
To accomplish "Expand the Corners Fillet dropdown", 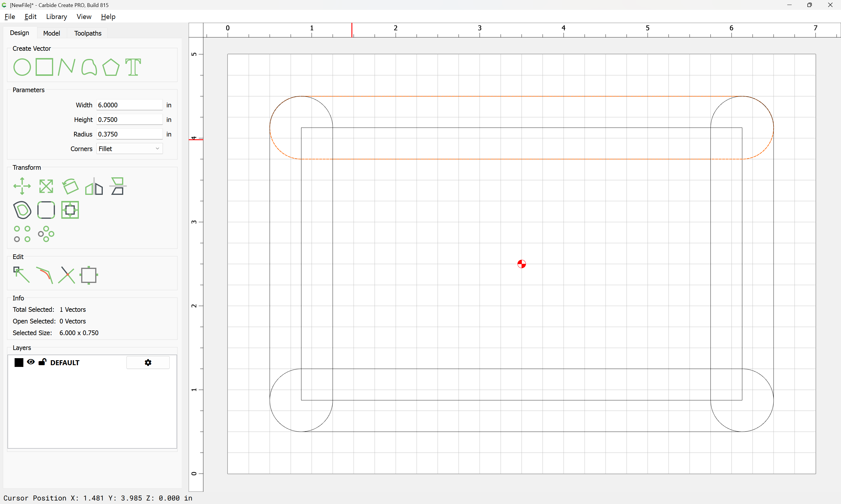I will point(130,149).
